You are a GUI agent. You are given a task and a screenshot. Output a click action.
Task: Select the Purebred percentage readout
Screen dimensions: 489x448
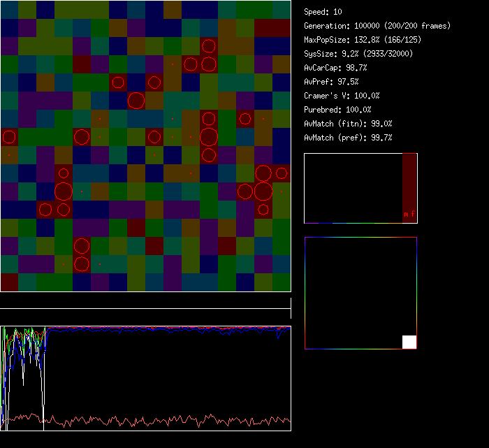(337, 110)
